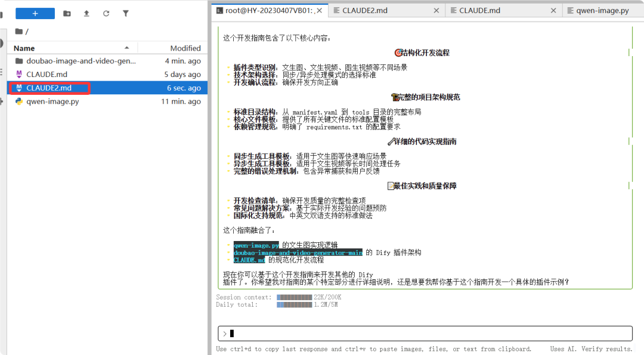Switch to the root@HY-20230407VB01 terminal tab
This screenshot has height=355, width=644.
click(269, 10)
